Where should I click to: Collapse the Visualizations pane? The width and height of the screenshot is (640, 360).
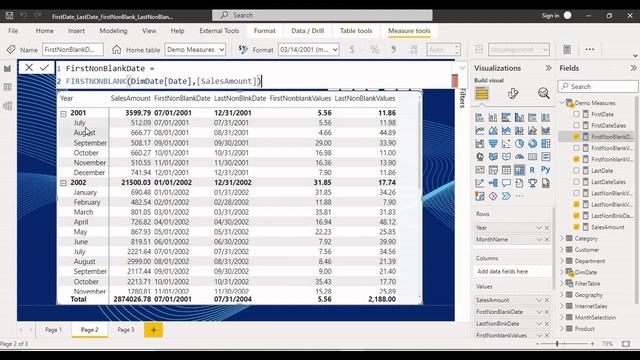pyautogui.click(x=548, y=68)
